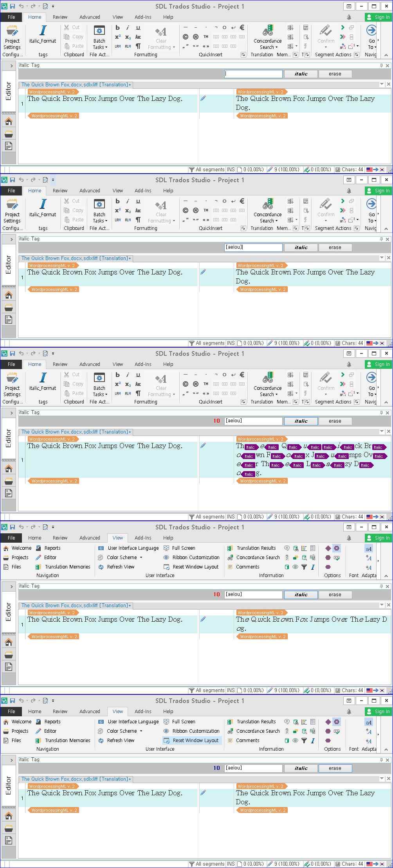393x868 pixels.
Task: Click the red '10' count in the fourth window
Action: pyautogui.click(x=216, y=594)
